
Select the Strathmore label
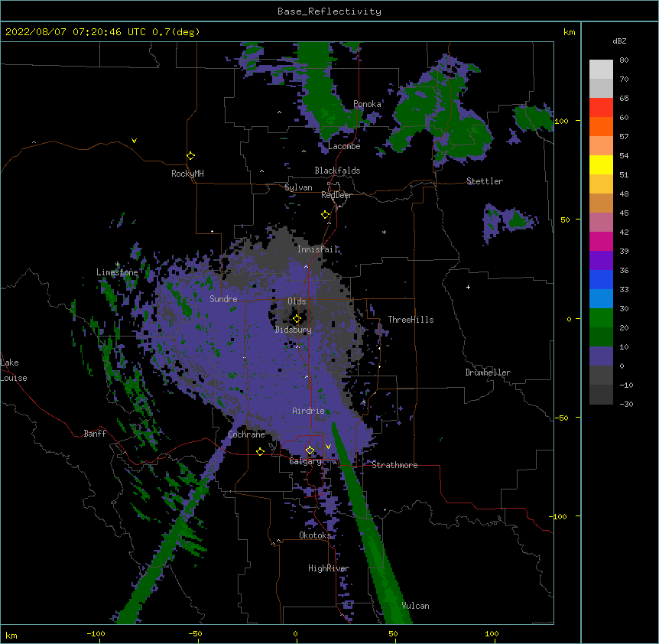click(394, 465)
